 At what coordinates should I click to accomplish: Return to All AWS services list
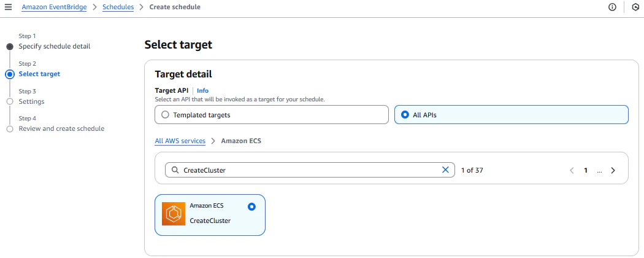180,141
